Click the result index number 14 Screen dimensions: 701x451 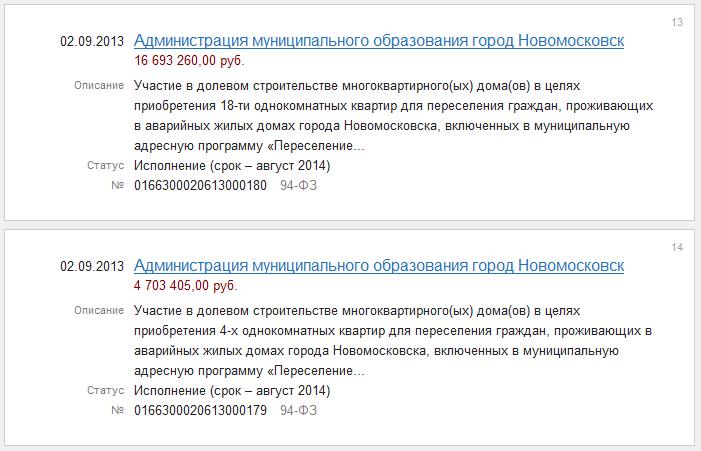tap(677, 247)
